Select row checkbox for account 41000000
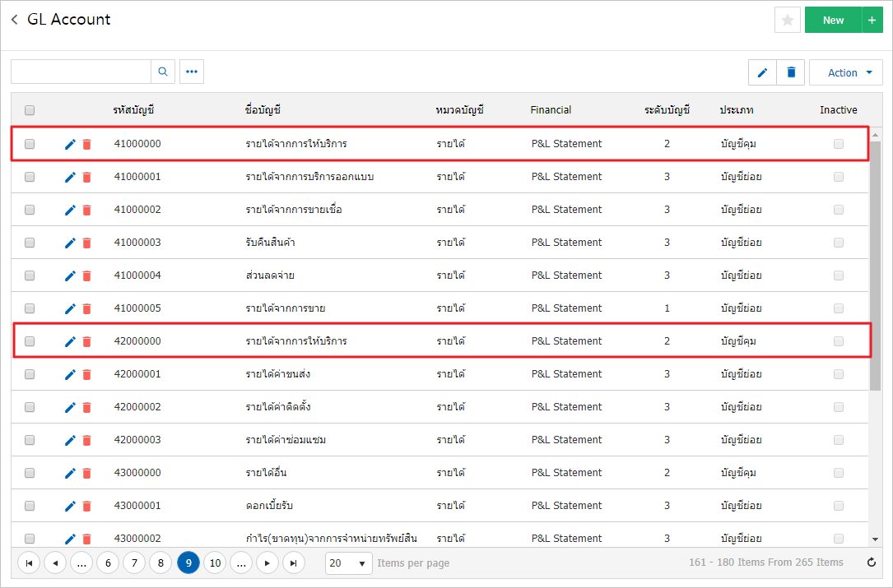The width and height of the screenshot is (893, 588). click(30, 144)
